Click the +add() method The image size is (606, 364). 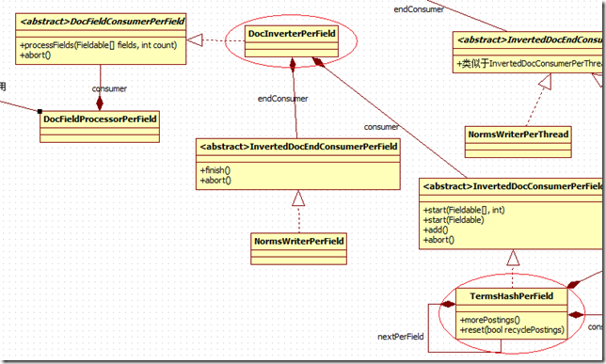coord(436,229)
